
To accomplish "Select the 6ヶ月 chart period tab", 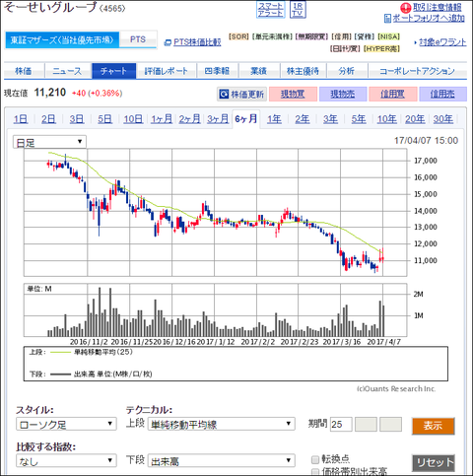I will click(246, 119).
